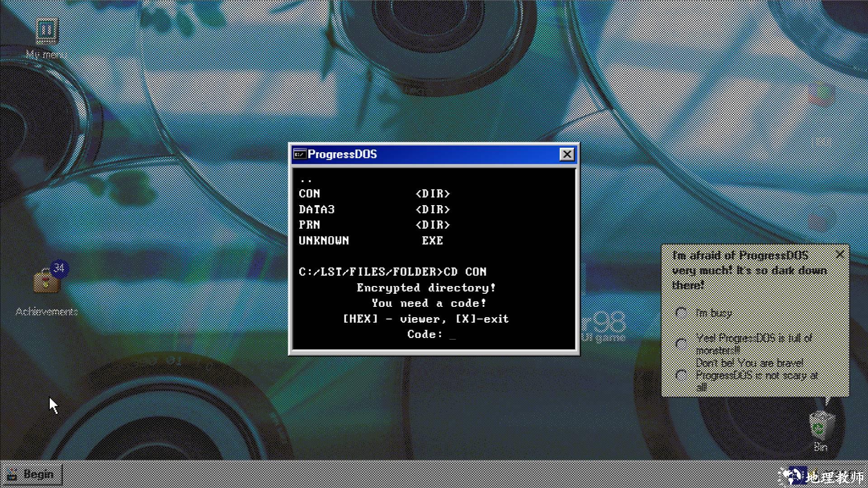Select the PRN directory entry
The width and height of the screenshot is (868, 488).
(x=310, y=225)
